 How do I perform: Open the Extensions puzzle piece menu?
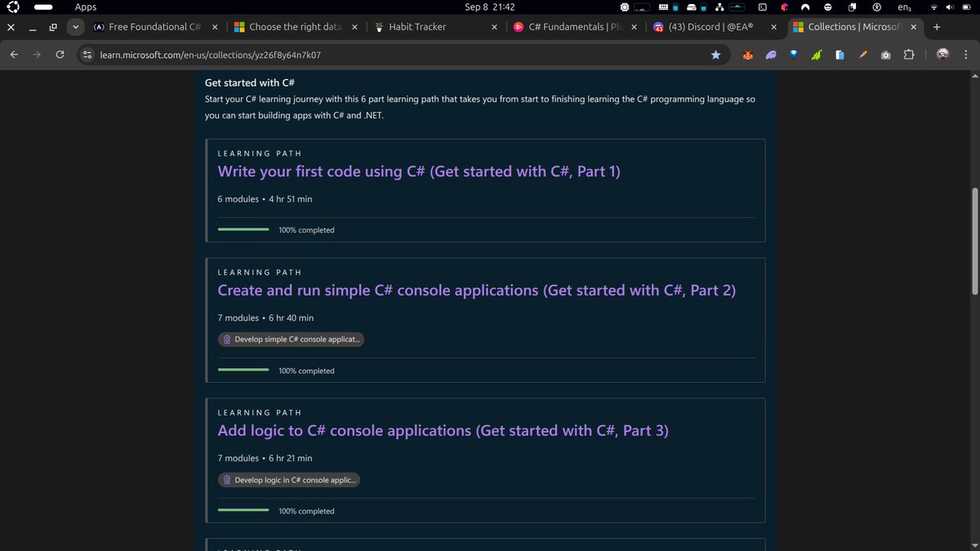tap(909, 55)
